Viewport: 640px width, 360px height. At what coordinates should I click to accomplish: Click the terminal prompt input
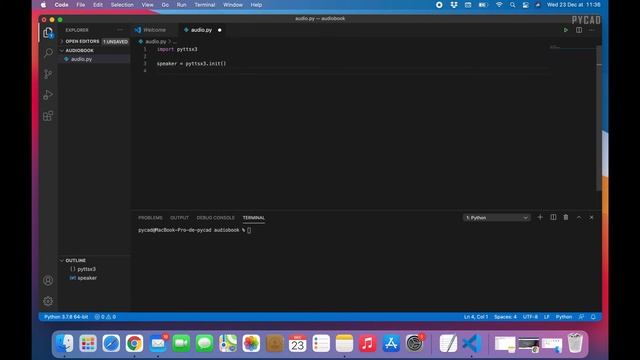pyautogui.click(x=249, y=230)
